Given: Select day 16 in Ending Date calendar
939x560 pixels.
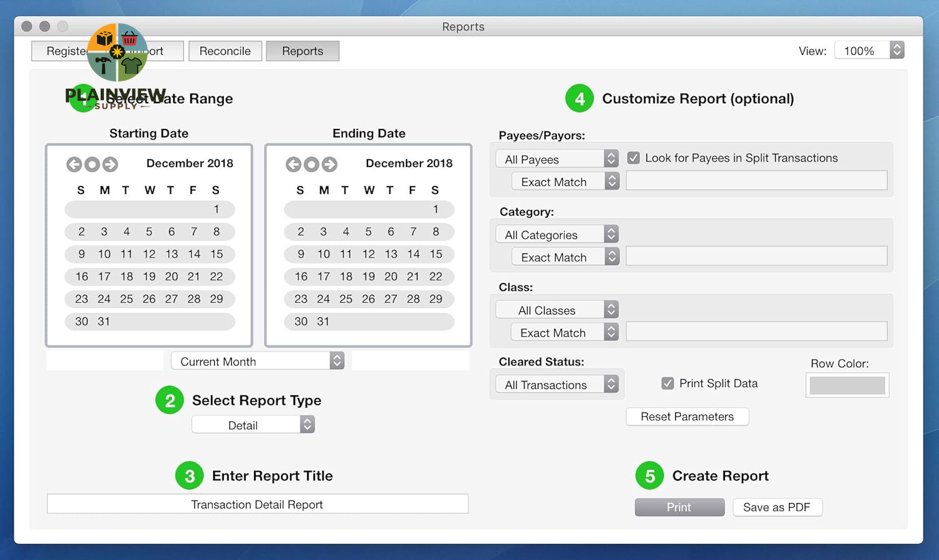Looking at the screenshot, I should click(301, 277).
